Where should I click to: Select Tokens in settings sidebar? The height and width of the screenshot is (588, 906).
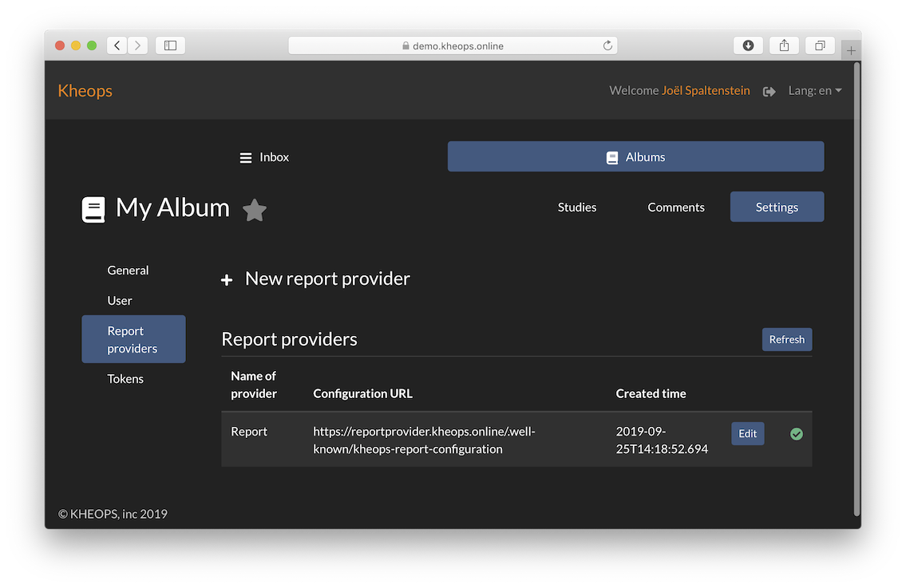tap(125, 379)
